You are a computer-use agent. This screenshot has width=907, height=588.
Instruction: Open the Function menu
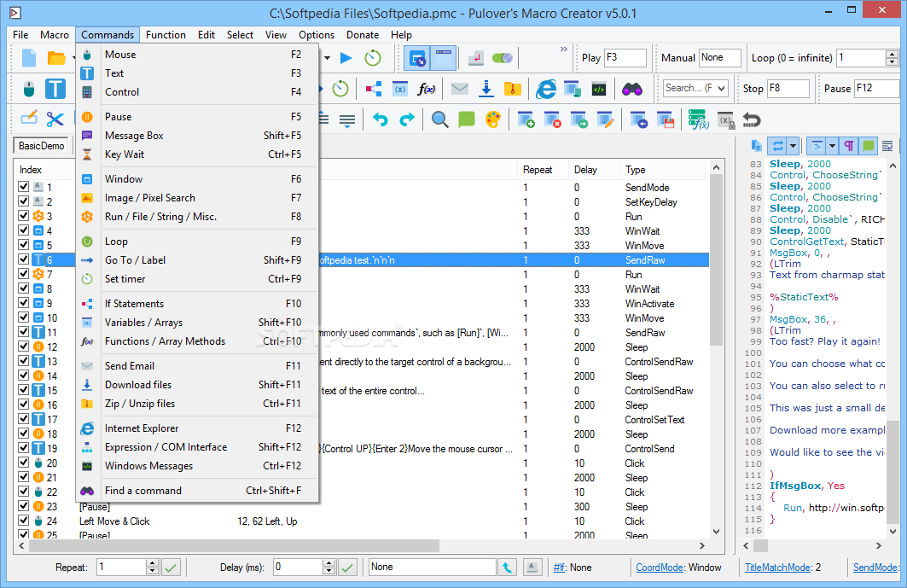(166, 35)
